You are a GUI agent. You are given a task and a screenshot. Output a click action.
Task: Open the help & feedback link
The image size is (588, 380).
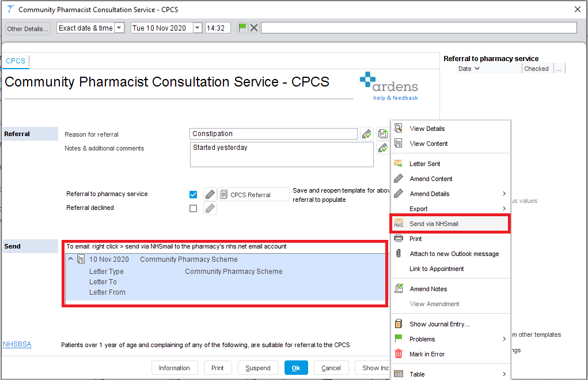(x=396, y=97)
